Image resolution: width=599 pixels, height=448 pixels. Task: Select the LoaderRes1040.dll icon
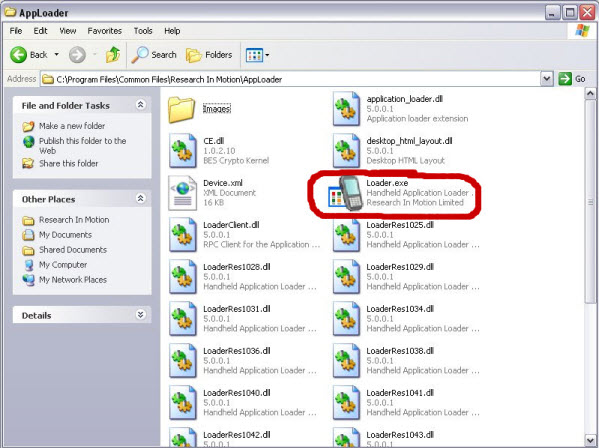click(x=183, y=403)
